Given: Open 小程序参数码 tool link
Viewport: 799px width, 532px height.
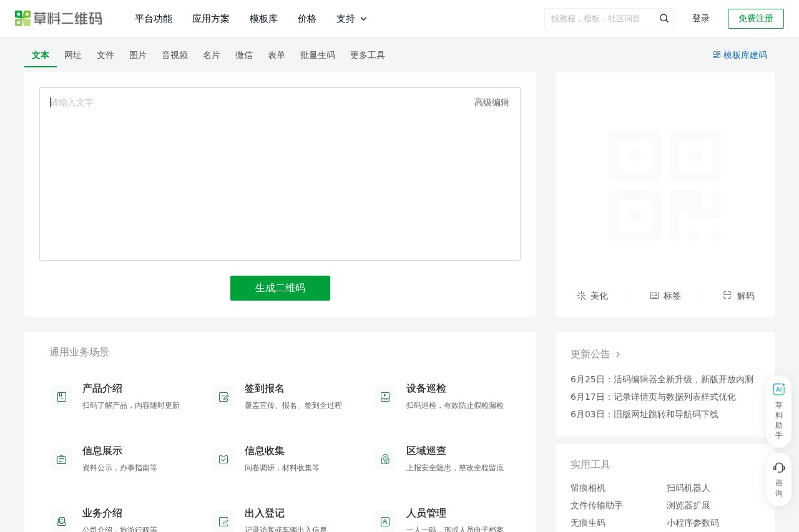Looking at the screenshot, I should pyautogui.click(x=693, y=523).
